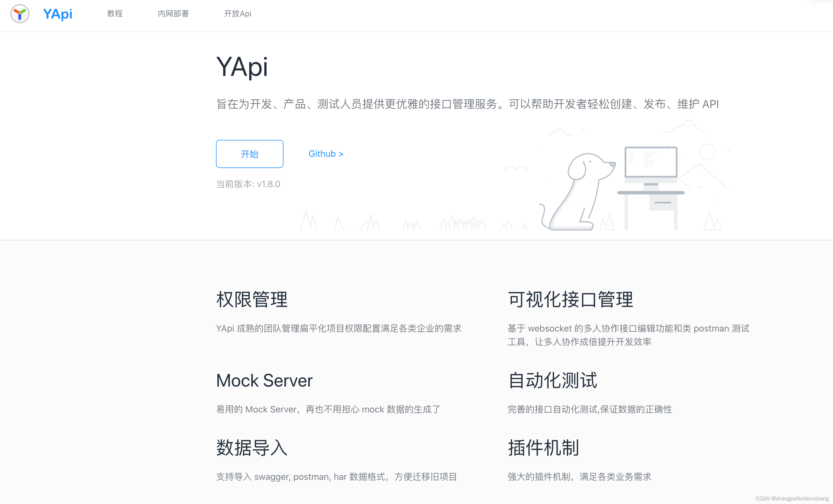This screenshot has width=833, height=504.
Task: Follow the Github > link
Action: click(326, 154)
